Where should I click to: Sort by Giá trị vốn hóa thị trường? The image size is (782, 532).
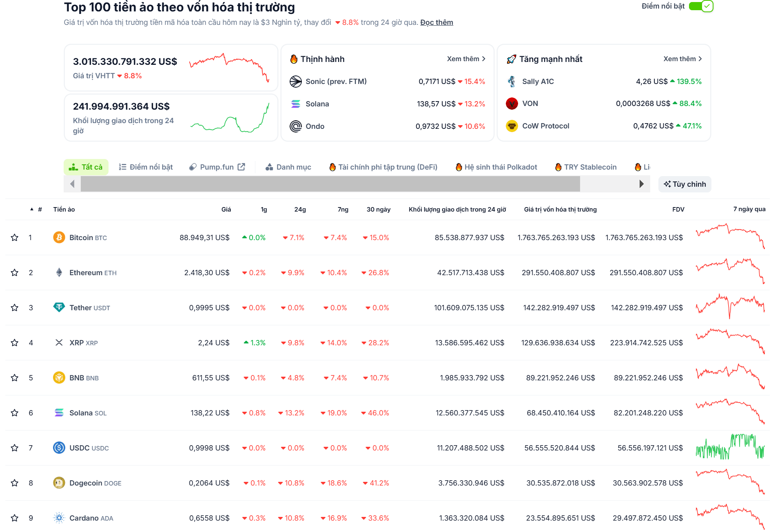(560, 209)
